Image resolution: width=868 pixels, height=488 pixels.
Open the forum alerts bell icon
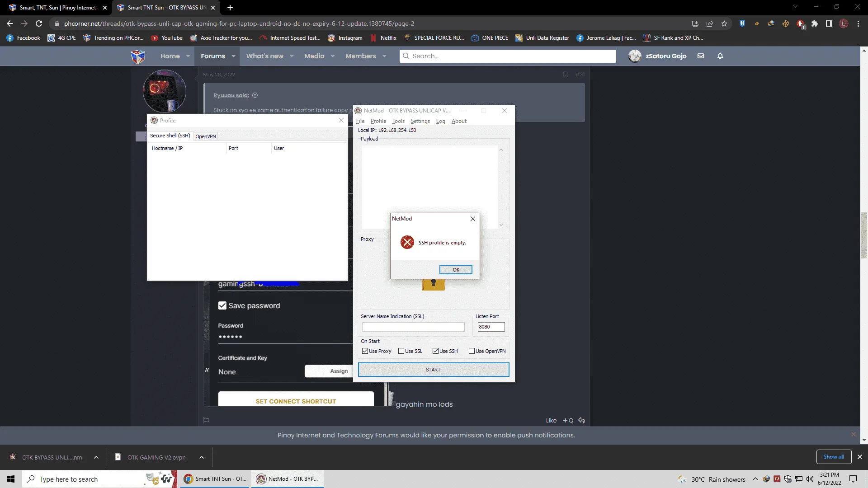pyautogui.click(x=720, y=56)
